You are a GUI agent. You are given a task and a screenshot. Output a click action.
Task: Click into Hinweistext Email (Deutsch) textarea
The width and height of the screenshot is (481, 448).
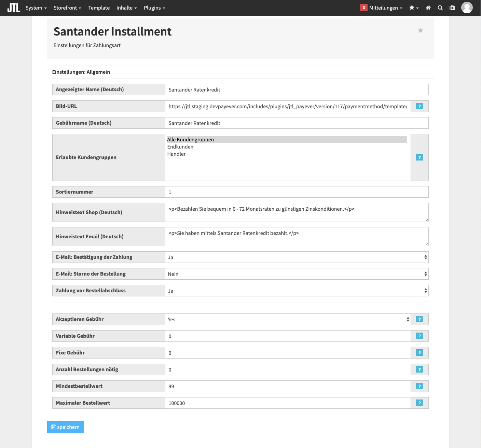(297, 237)
